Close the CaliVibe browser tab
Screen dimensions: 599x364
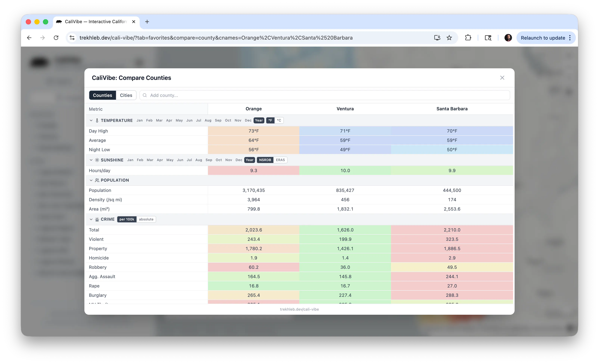134,22
